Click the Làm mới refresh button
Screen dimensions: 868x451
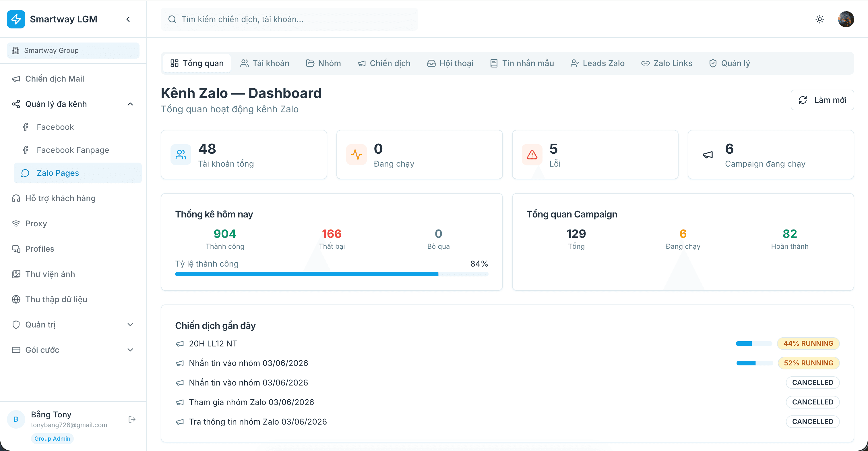click(822, 100)
